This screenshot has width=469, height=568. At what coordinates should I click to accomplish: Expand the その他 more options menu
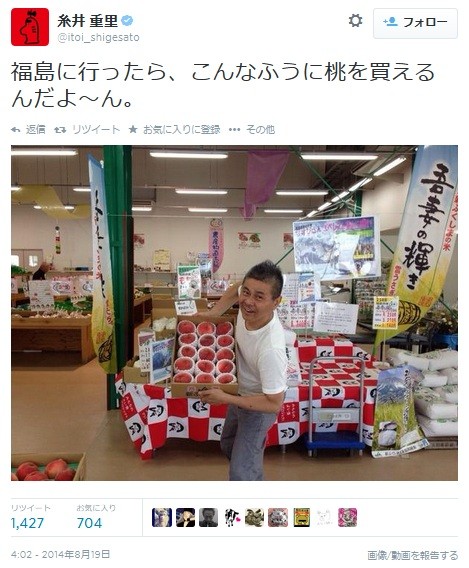click(252, 129)
